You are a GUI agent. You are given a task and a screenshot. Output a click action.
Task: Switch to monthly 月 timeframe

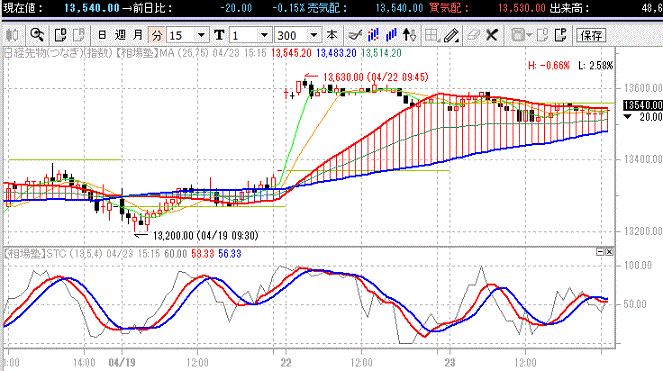[x=138, y=35]
